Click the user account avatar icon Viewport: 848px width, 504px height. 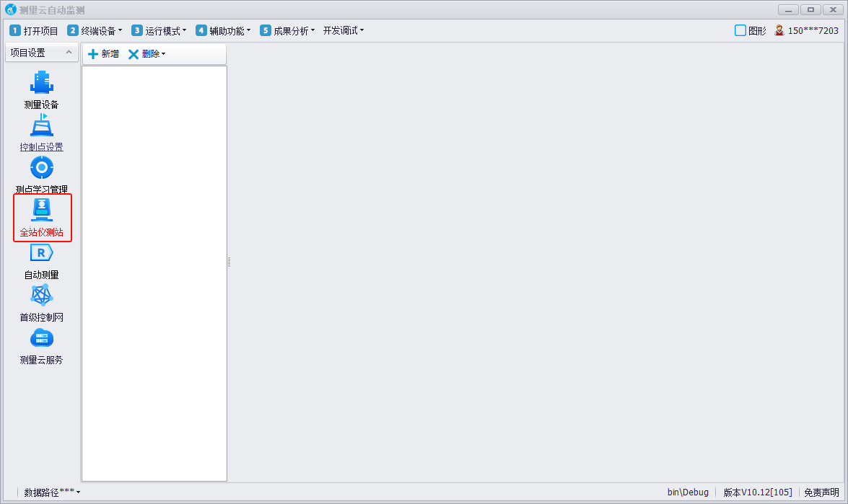779,30
